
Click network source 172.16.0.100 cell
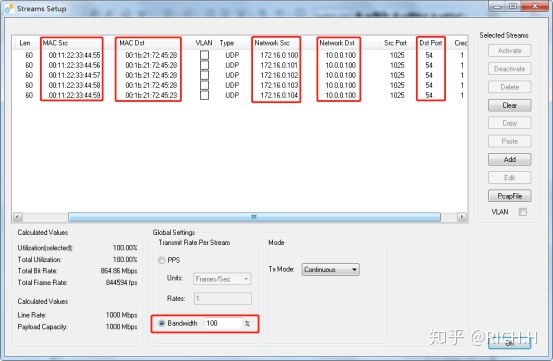279,55
